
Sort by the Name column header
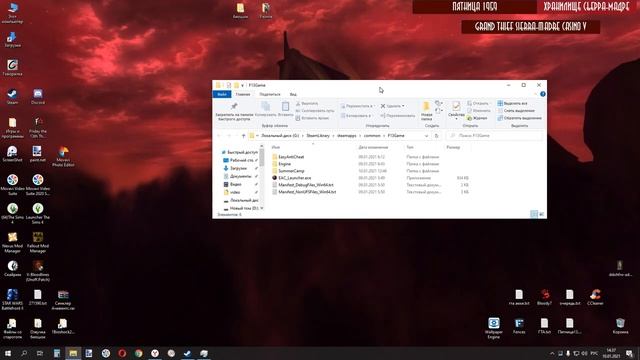point(276,147)
